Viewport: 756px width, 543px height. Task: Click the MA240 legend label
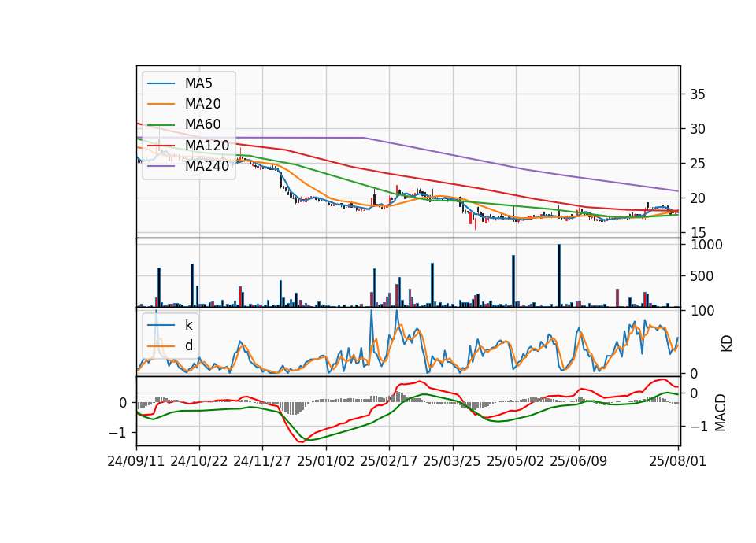[207, 166]
